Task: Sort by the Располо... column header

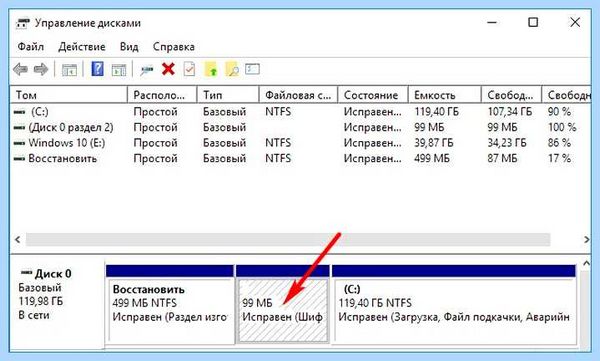Action: [162, 95]
